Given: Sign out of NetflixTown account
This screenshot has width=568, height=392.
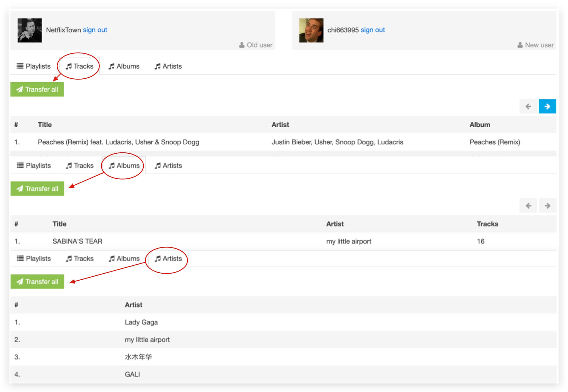Looking at the screenshot, I should pos(95,30).
